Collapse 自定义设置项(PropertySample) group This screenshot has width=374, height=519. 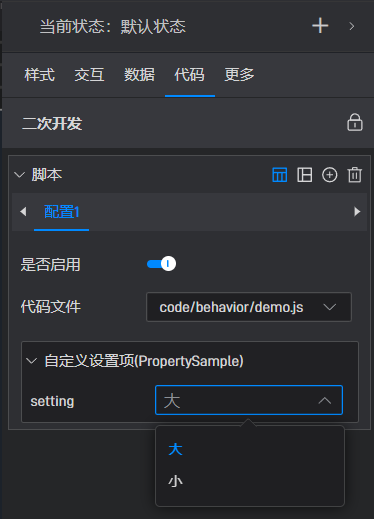pyautogui.click(x=32, y=361)
